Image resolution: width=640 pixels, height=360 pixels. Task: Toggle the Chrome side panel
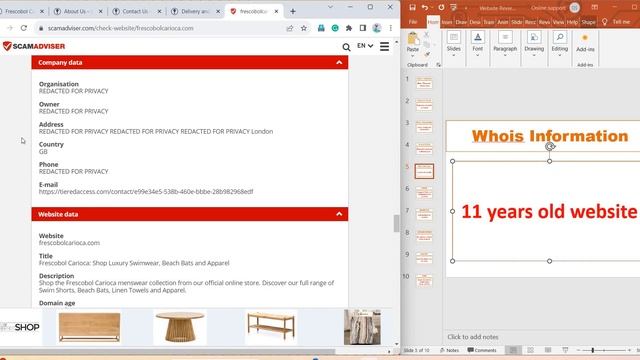[x=362, y=28]
